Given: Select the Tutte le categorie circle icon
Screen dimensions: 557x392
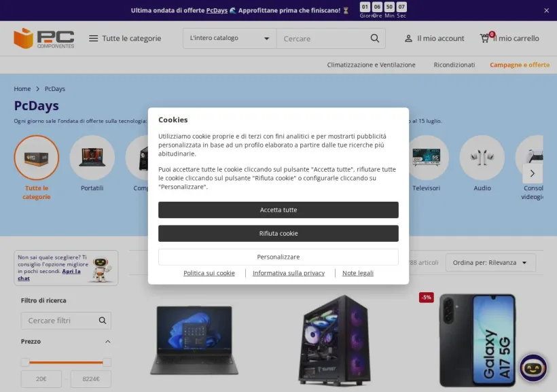Looking at the screenshot, I should (x=37, y=158).
